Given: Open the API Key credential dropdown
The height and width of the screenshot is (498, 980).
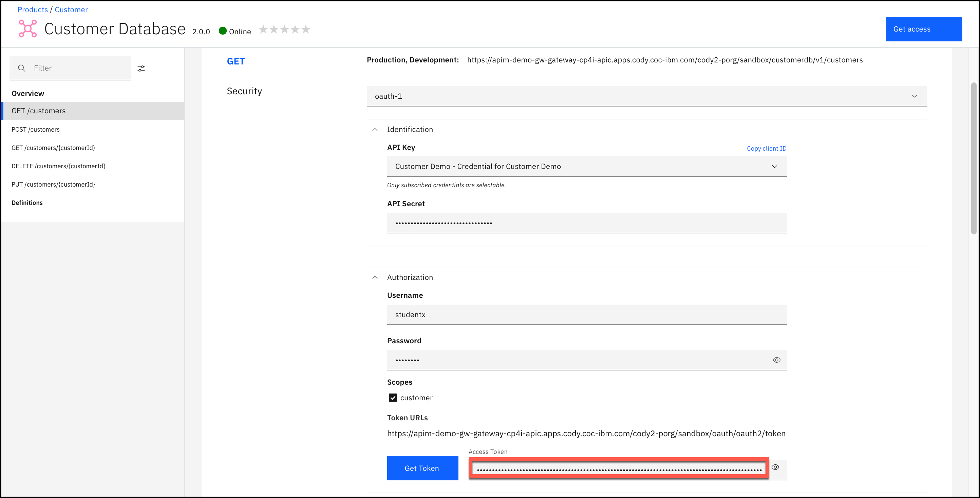Looking at the screenshot, I should (x=586, y=167).
